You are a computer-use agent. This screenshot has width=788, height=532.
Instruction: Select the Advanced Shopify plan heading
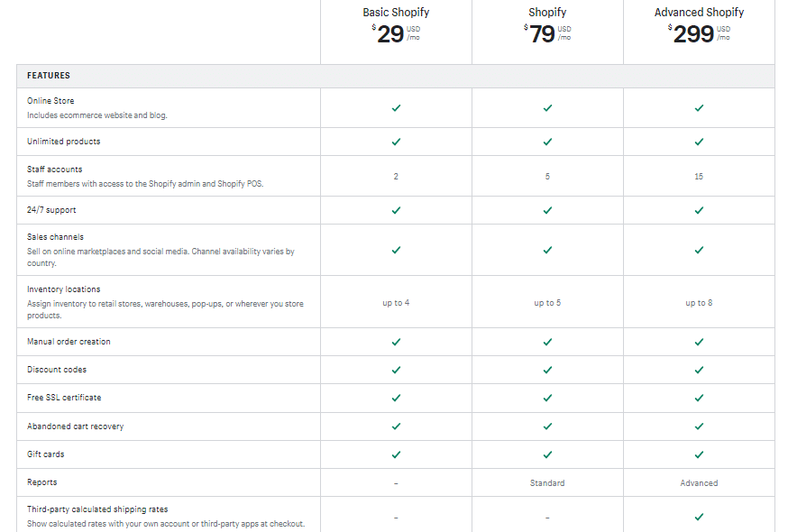(699, 13)
